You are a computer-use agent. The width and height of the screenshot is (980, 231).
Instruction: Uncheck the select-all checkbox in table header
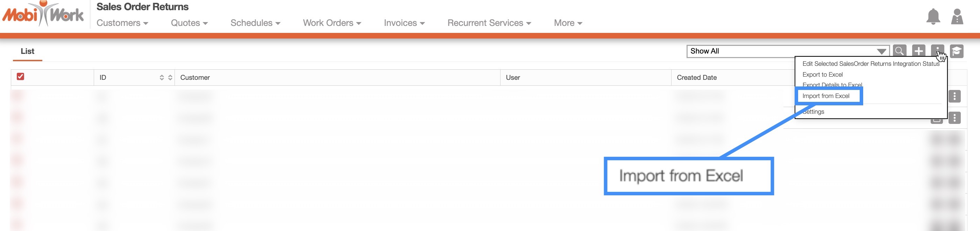(21, 77)
